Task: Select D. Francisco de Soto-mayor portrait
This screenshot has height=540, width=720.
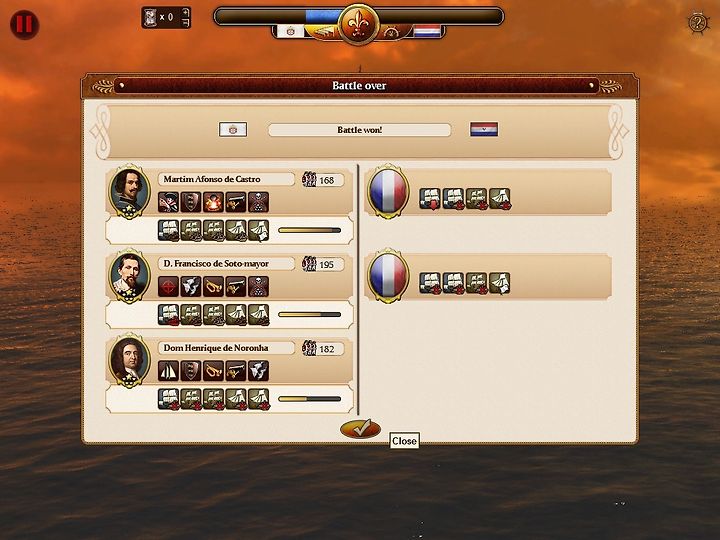Action: pos(130,276)
